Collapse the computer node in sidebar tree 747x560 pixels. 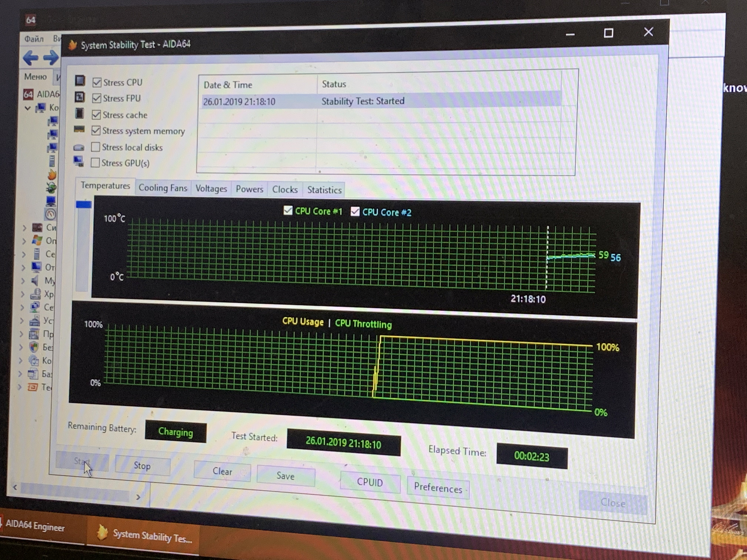point(28,108)
